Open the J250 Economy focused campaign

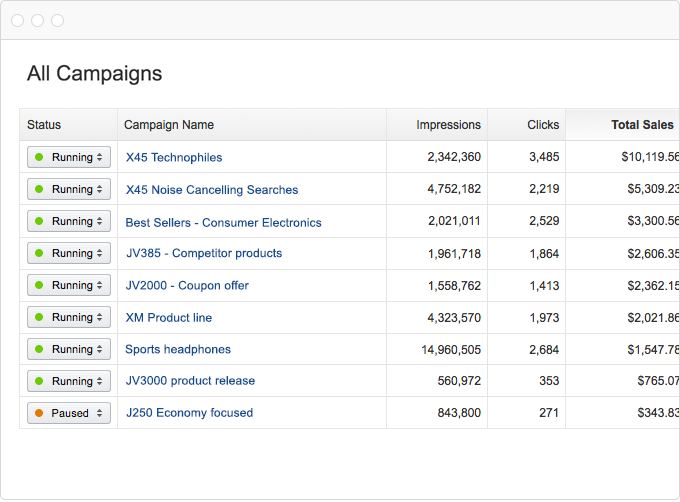(x=189, y=412)
